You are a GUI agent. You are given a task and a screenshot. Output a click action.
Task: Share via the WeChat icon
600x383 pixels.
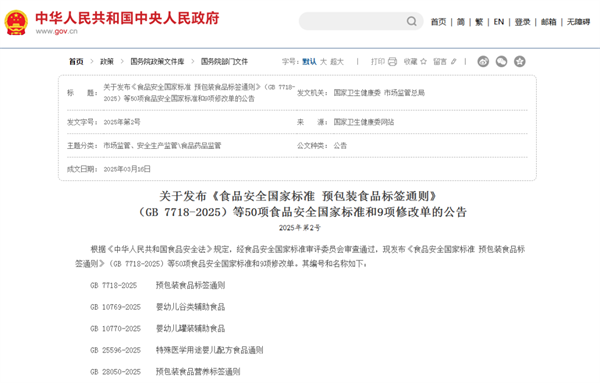click(x=502, y=61)
